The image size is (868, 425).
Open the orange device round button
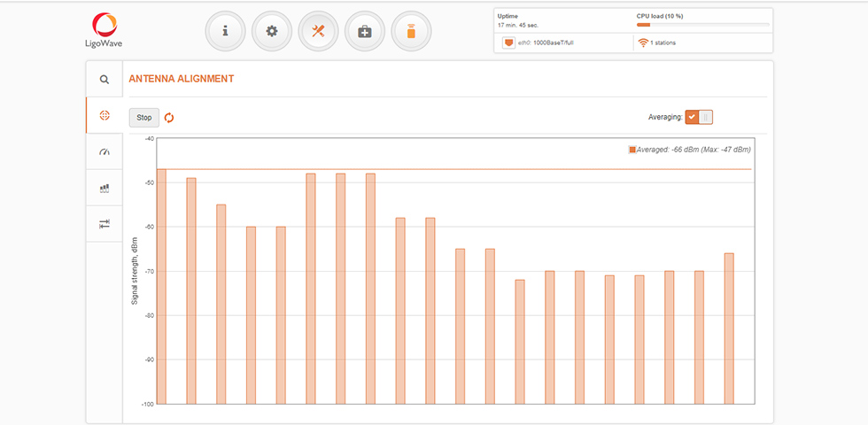[411, 32]
